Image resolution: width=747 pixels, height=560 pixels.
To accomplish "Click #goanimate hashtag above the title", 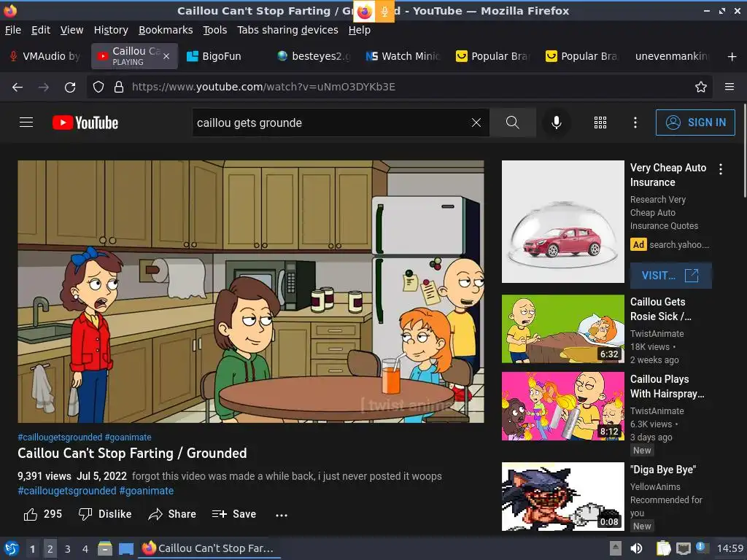I will pyautogui.click(x=128, y=437).
